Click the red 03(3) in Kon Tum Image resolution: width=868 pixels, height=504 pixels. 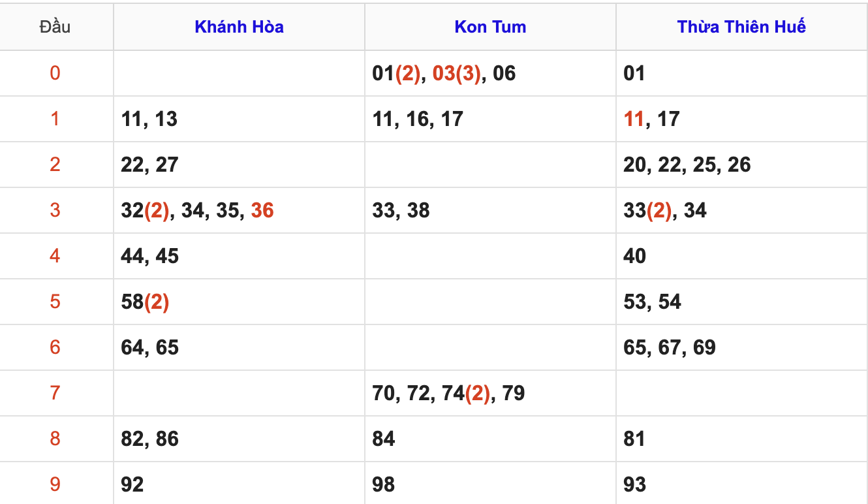[x=457, y=73]
